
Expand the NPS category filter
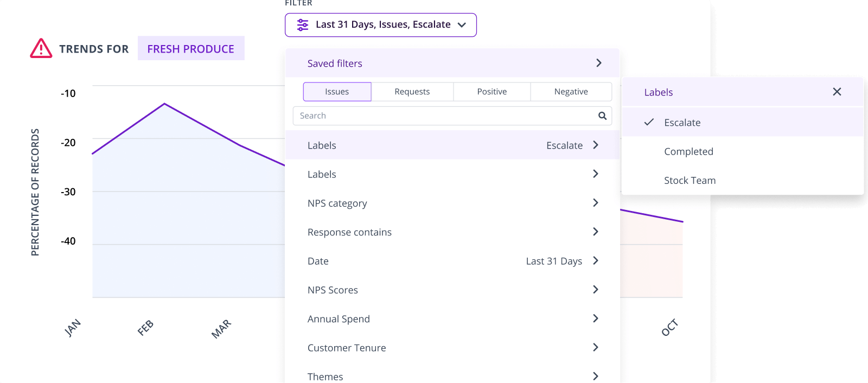point(452,203)
